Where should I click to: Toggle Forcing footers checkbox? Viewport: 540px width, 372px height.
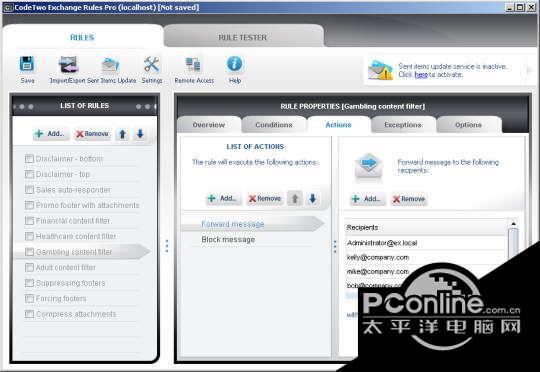coord(29,298)
